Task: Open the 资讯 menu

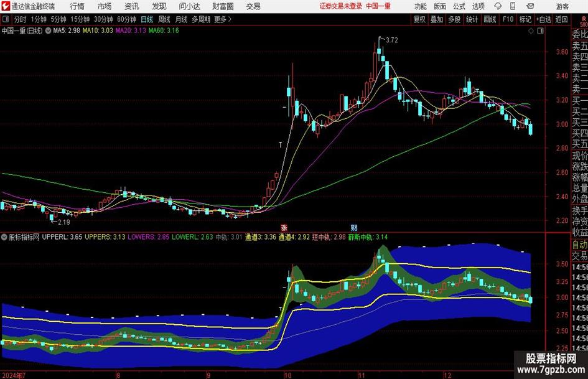Action: pos(132,6)
